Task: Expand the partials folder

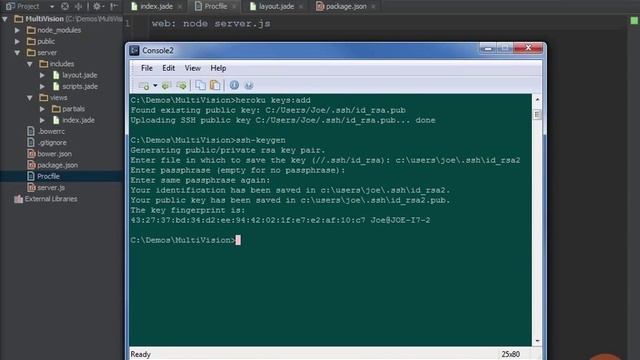Action: [x=42, y=109]
